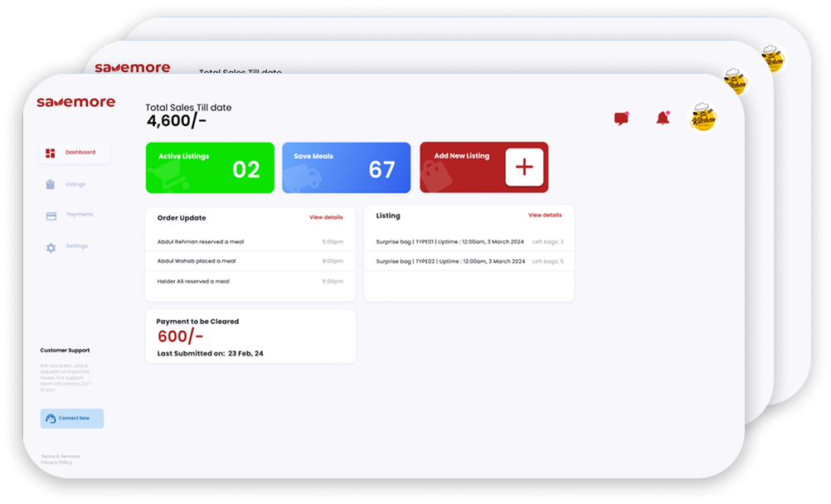Open the Listings section from the sidebar
Viewport: 831px width, 504px height.
[76, 184]
